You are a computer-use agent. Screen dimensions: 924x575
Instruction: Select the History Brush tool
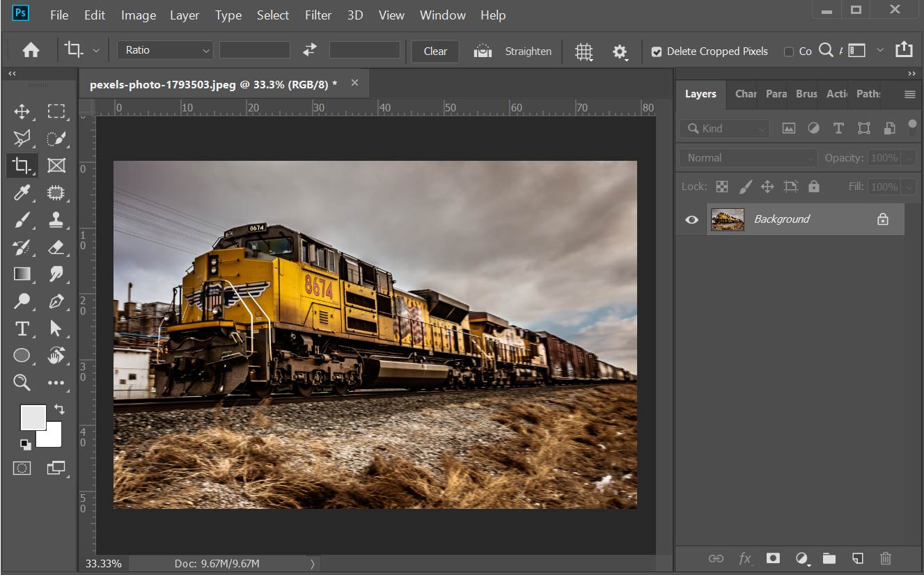pyautogui.click(x=22, y=246)
